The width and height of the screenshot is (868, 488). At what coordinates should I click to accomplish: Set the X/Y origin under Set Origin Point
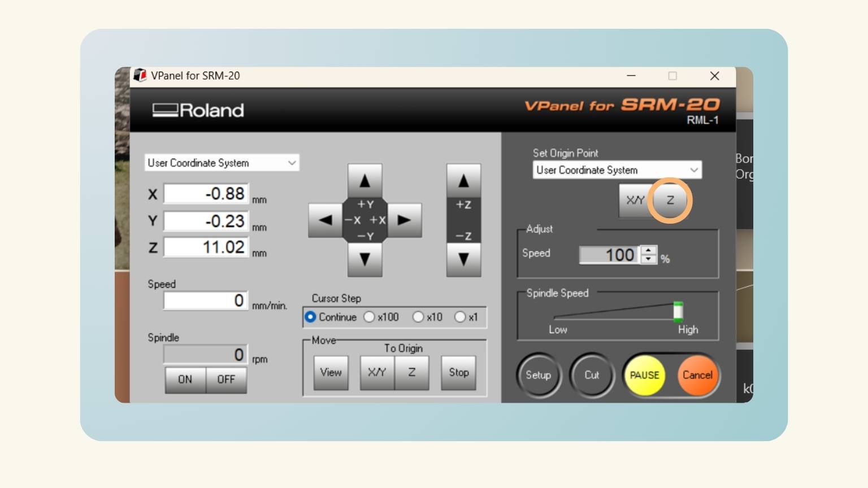click(x=635, y=200)
